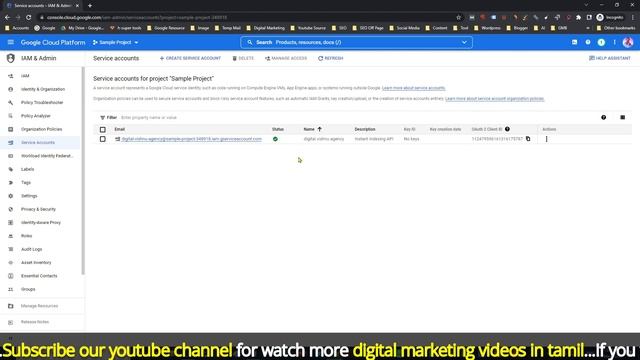Open the Chrome three-dot menu
The image size is (640, 360).
click(633, 18)
